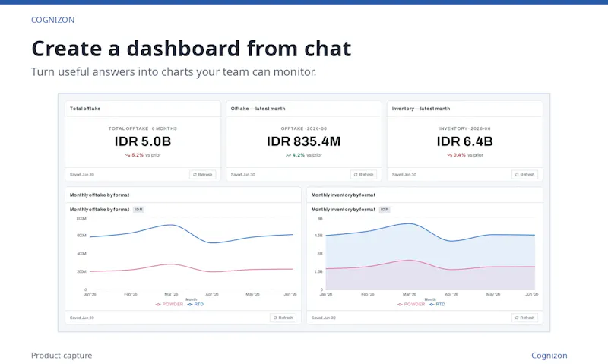Click Apr '26 label on inventory chart axis
Viewport: 608px width, 364px height.
451,294
